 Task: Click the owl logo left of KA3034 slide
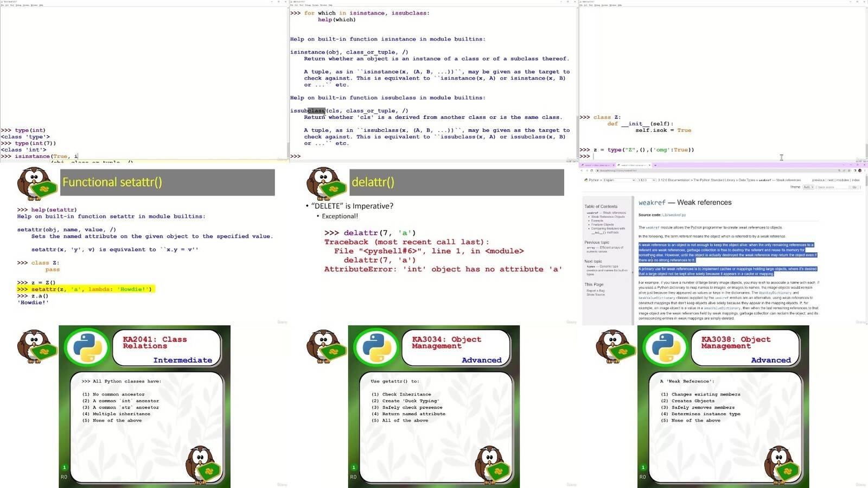coord(327,346)
